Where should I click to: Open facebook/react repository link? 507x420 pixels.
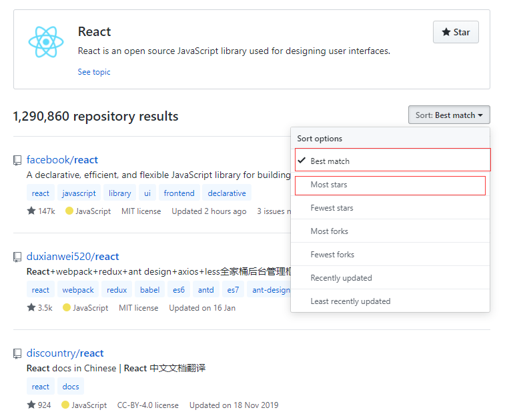[x=62, y=159]
